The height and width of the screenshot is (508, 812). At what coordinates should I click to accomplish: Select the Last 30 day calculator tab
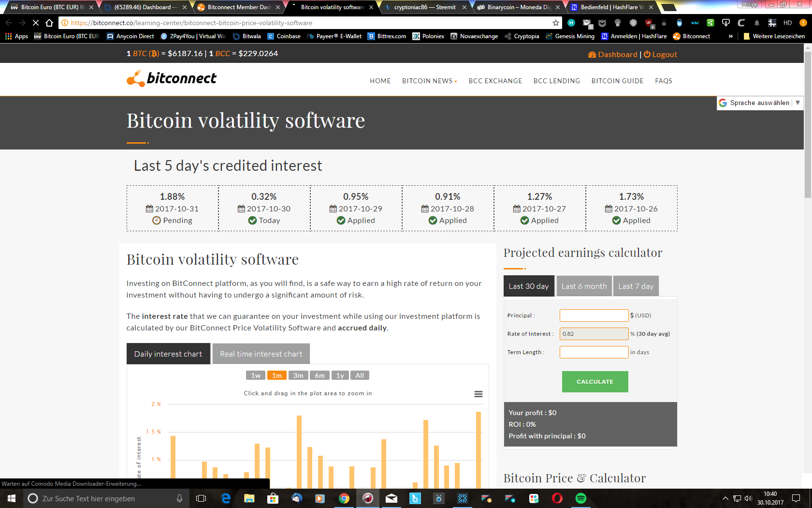pyautogui.click(x=529, y=286)
